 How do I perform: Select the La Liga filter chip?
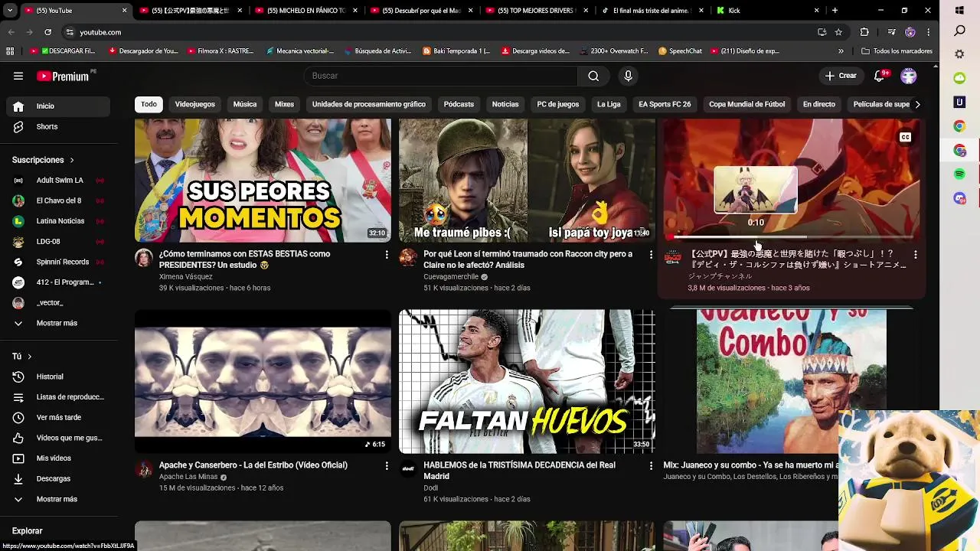pos(609,104)
